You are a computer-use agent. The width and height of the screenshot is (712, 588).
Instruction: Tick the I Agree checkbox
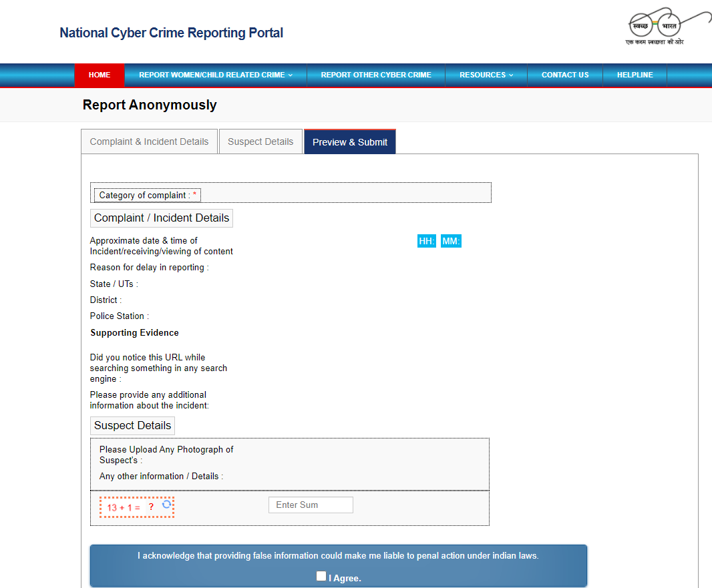click(321, 576)
